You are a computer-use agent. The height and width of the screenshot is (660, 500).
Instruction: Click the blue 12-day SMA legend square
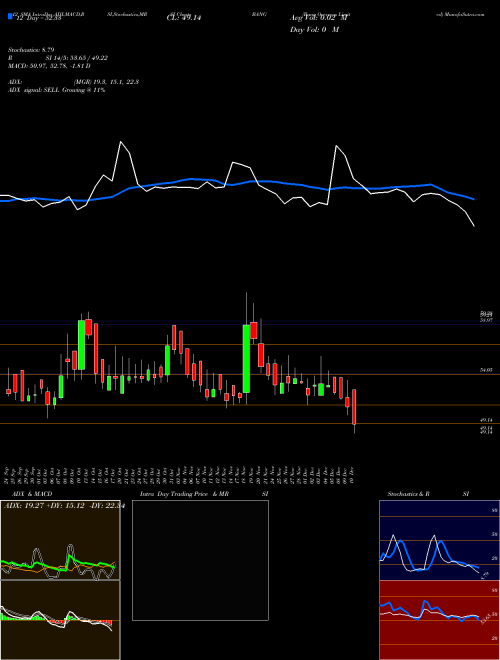click(x=11, y=17)
